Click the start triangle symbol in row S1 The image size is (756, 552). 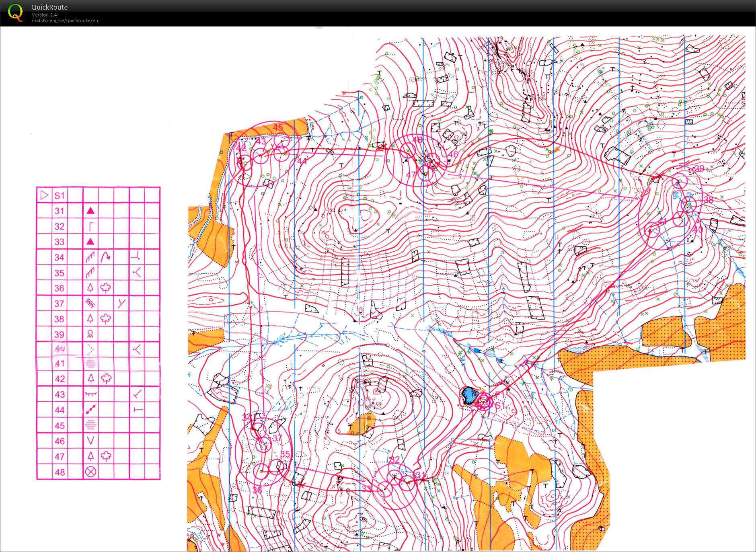pos(44,195)
